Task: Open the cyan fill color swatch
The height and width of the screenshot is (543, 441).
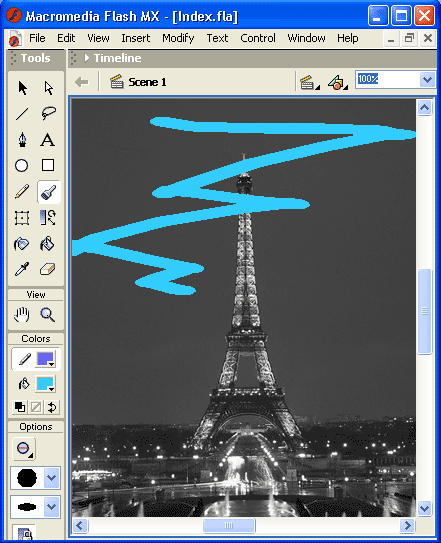Action: 45,384
